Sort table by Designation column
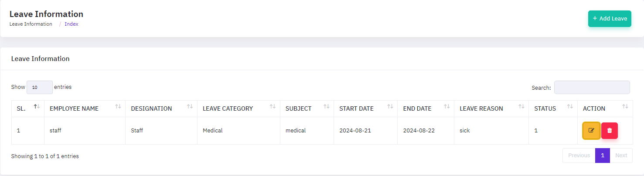The width and height of the screenshot is (644, 176). tap(190, 107)
